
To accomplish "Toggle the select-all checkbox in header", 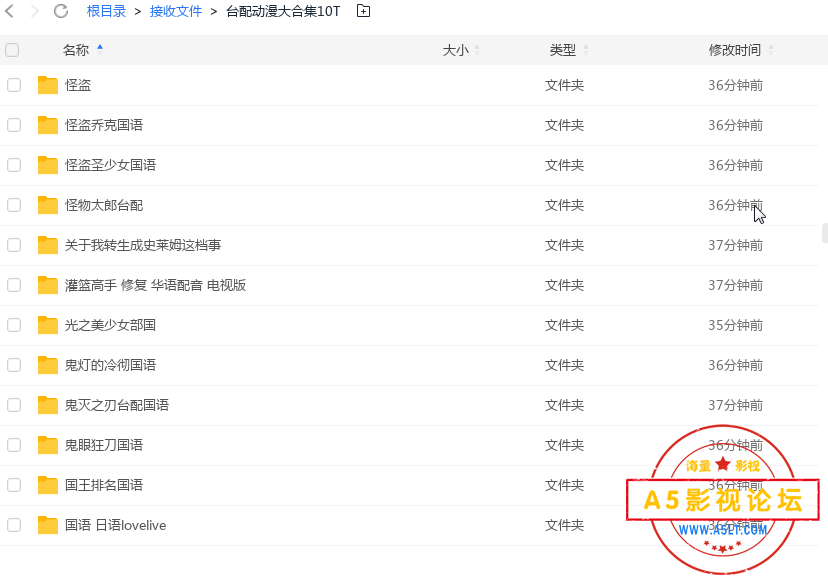I will (x=12, y=50).
